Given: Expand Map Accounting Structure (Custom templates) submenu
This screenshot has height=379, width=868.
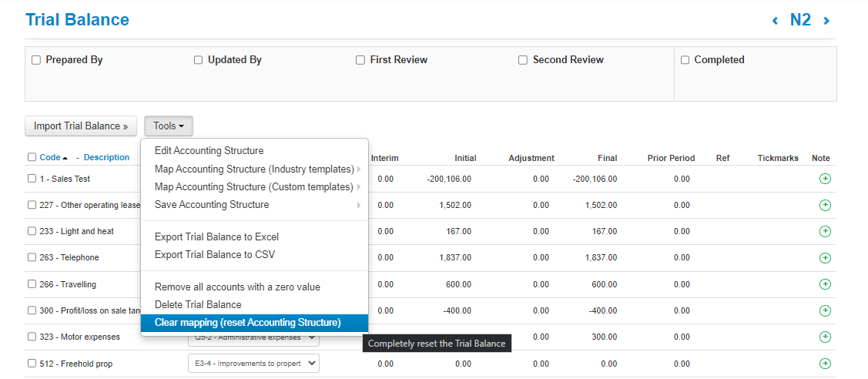Looking at the screenshot, I should [x=255, y=187].
